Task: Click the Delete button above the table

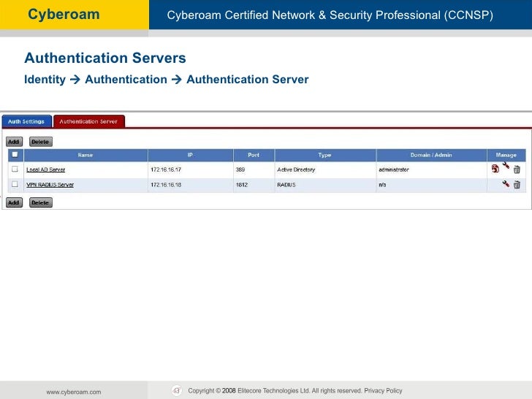Action: tap(40, 142)
